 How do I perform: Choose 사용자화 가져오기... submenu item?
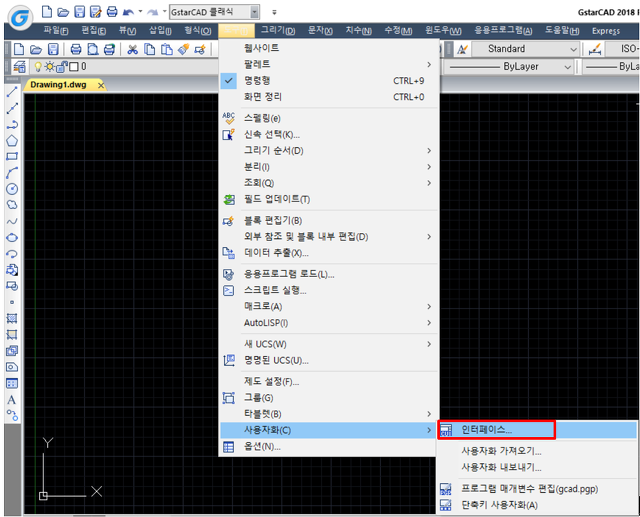pos(537,451)
